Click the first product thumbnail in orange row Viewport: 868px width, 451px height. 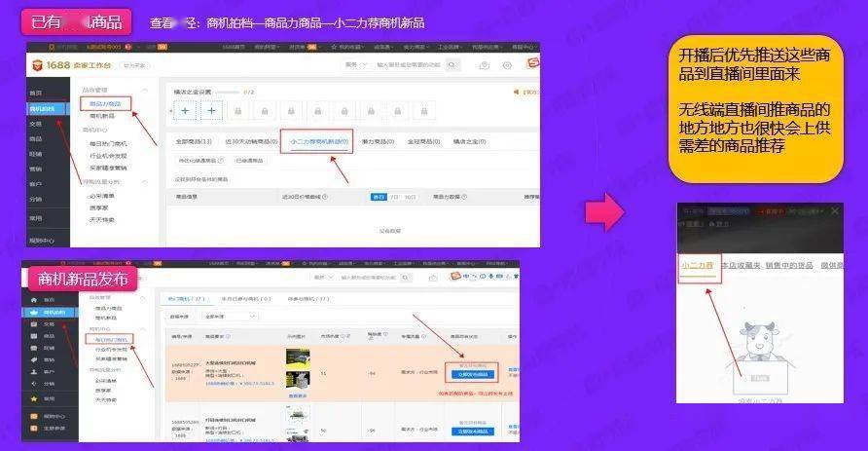tap(298, 358)
